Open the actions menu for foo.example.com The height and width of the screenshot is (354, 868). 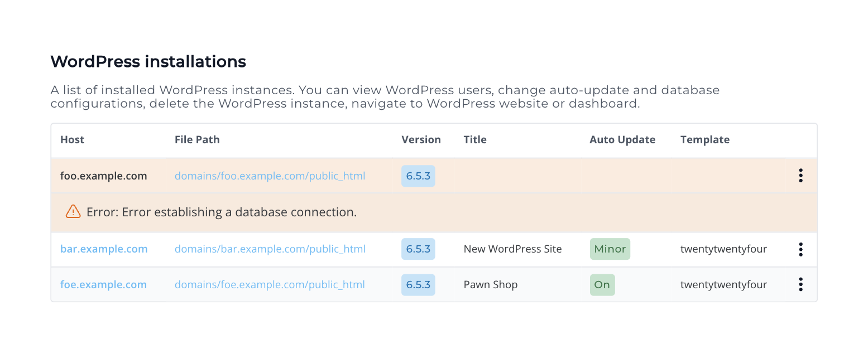(800, 176)
